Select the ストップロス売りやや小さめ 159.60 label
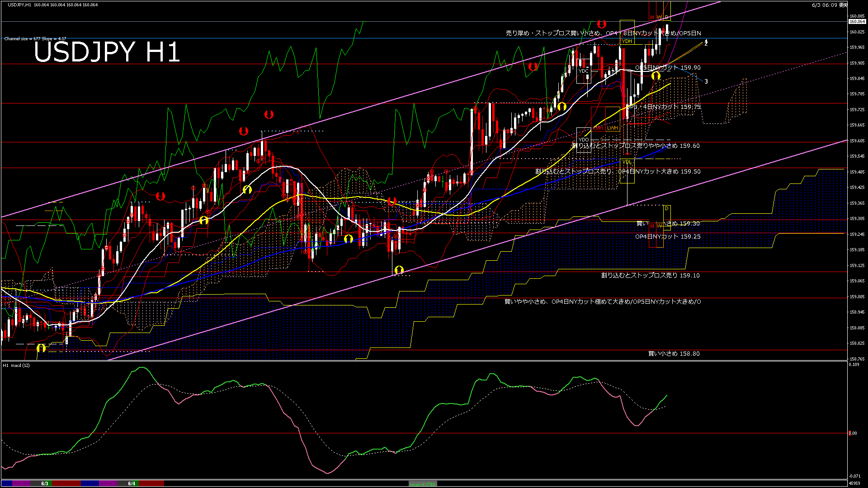Image resolution: width=868 pixels, height=488 pixels. [636, 146]
